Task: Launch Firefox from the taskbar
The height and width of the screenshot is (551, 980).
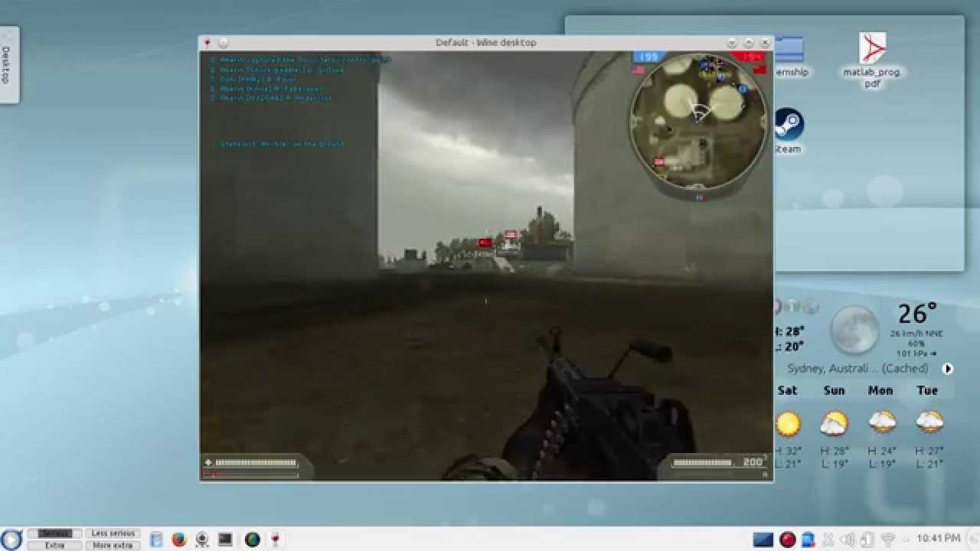Action: (x=179, y=540)
